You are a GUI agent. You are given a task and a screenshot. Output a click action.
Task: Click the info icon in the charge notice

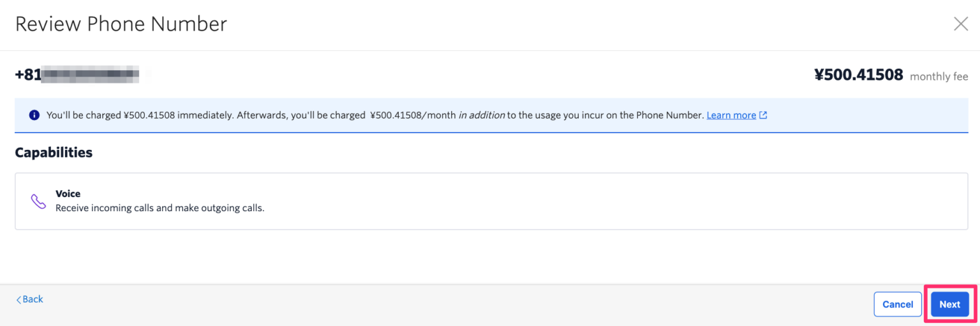(x=34, y=115)
